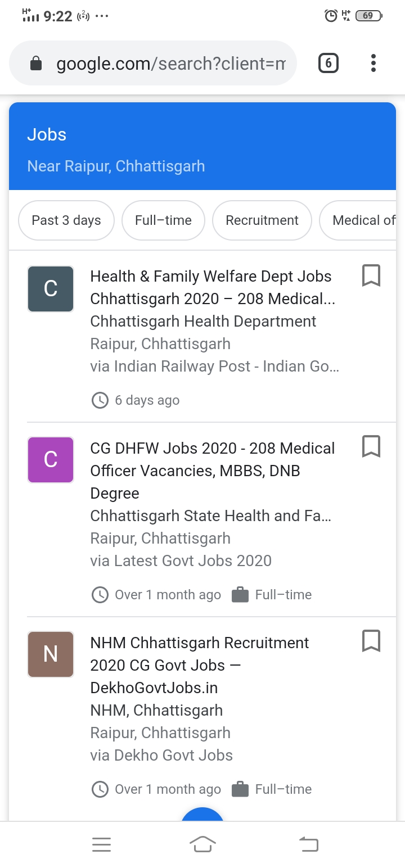The width and height of the screenshot is (405, 868).
Task: Open the Chrome three-dot overflow menu
Action: tap(373, 63)
